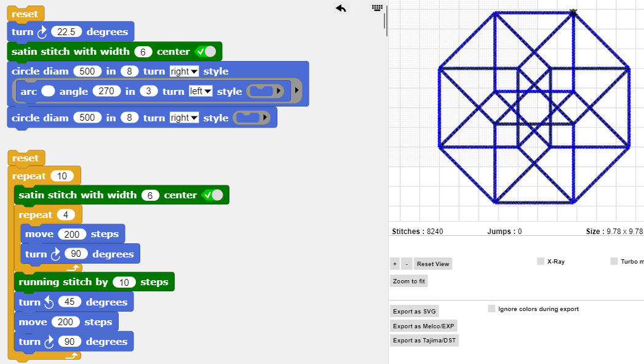Open the left dropdown in arc block

click(201, 91)
